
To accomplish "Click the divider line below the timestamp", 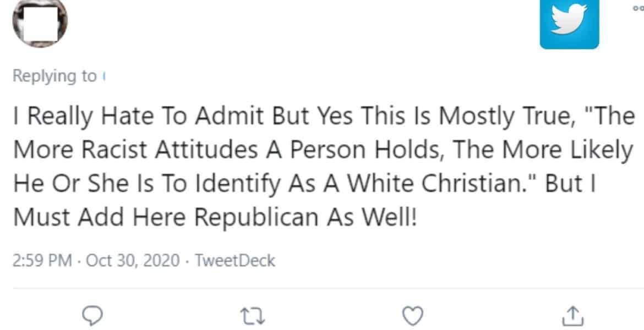I will pos(322,288).
